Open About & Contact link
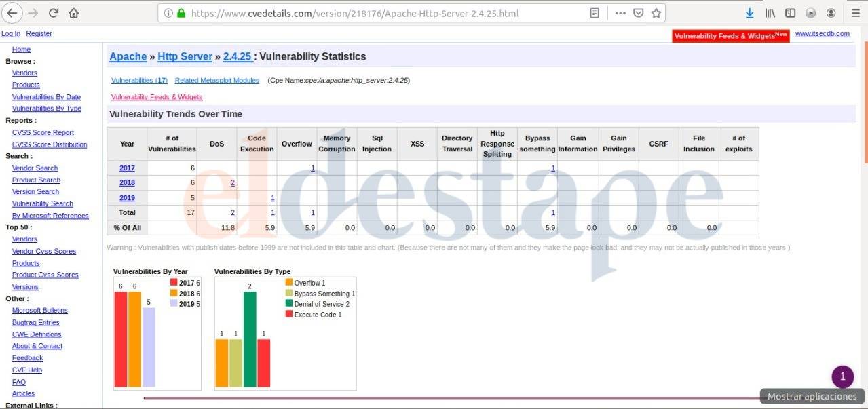 37,346
